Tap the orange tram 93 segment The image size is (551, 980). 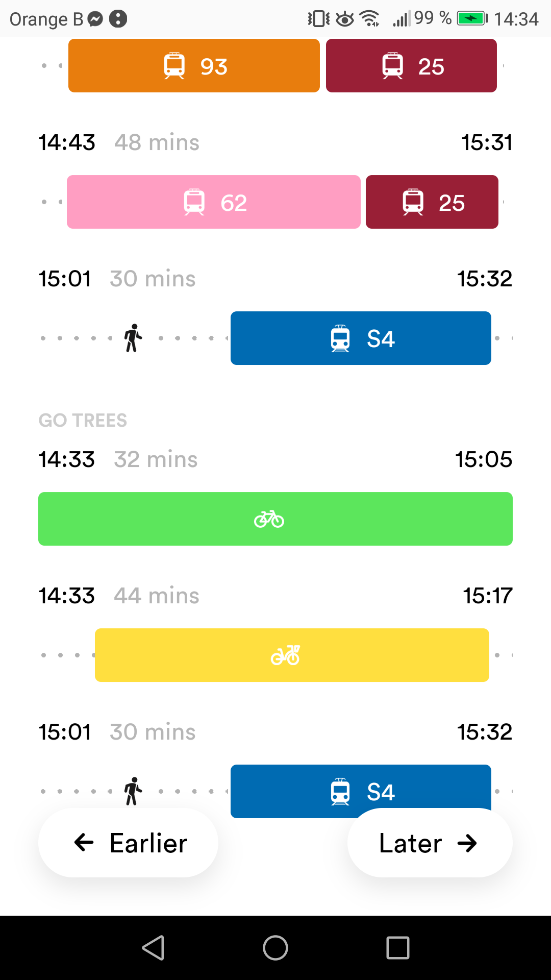(194, 66)
